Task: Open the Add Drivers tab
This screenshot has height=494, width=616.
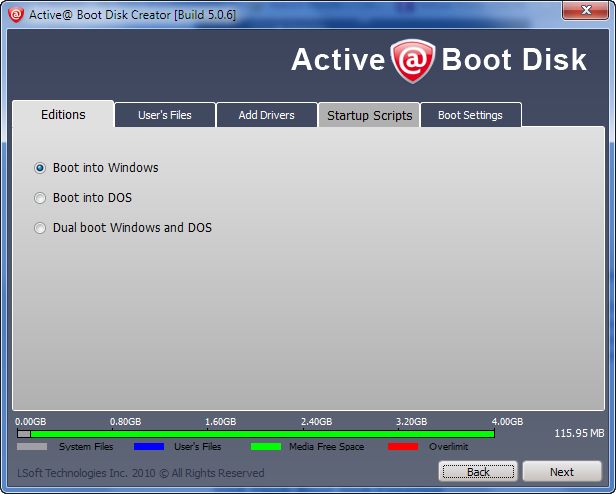Action: point(267,115)
